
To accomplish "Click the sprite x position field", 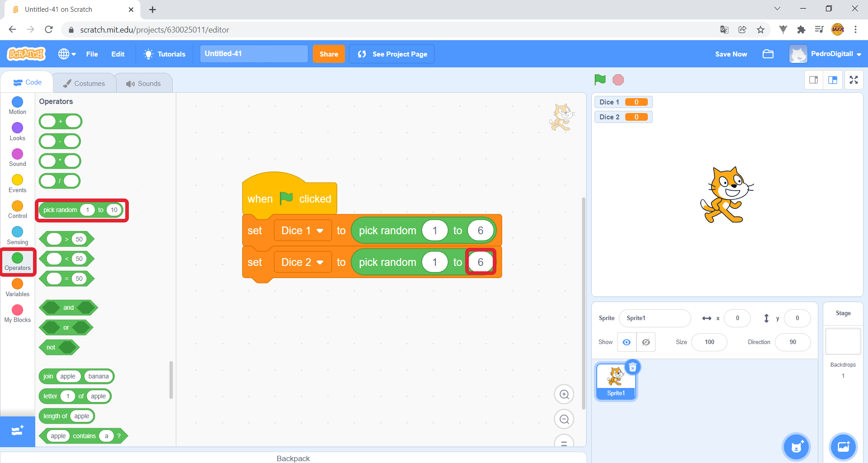I will 737,318.
